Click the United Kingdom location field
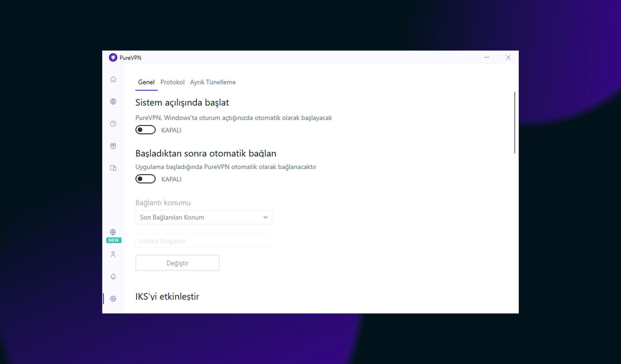This screenshot has height=364, width=621. point(204,241)
